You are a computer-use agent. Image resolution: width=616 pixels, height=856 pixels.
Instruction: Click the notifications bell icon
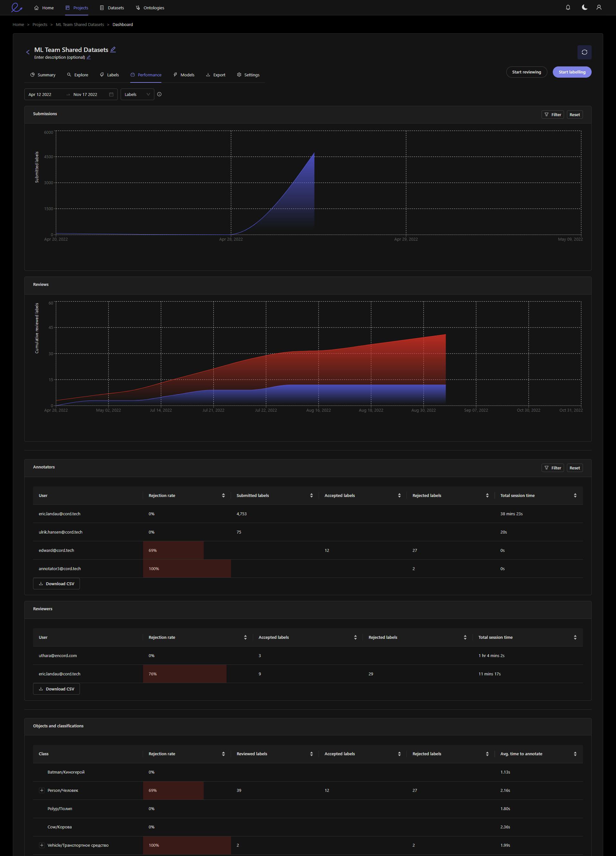[x=568, y=8]
